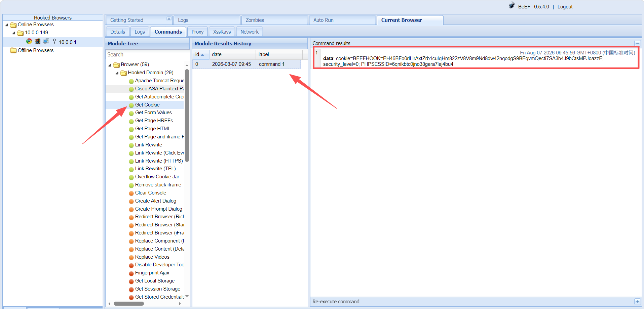The image size is (644, 309).
Task: Select the Remove stuck iframe module
Action: tap(158, 185)
